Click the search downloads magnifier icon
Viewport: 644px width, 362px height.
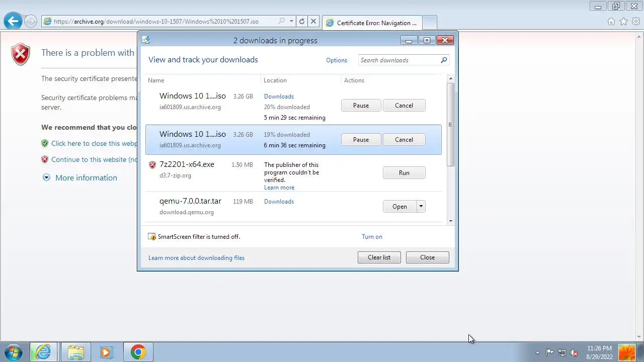(x=444, y=60)
